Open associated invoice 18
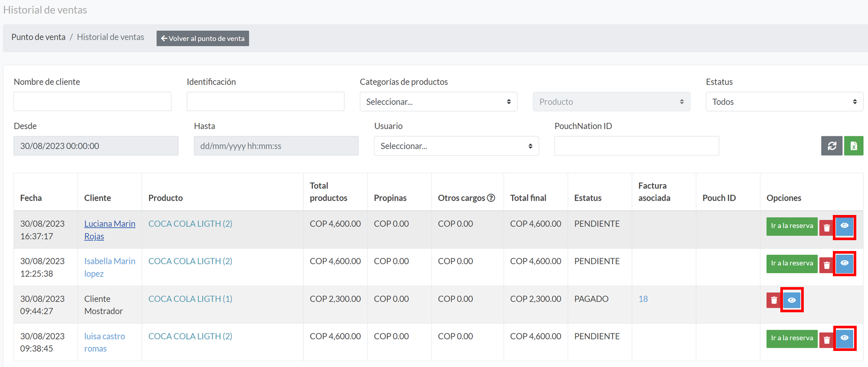Viewport: 868px width, 367px height. click(643, 299)
